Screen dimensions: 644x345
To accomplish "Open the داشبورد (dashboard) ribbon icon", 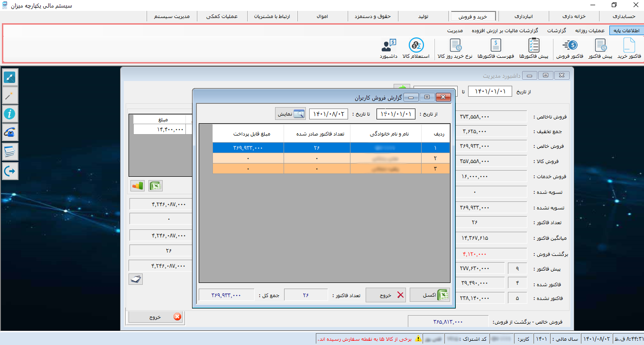I will [388, 49].
